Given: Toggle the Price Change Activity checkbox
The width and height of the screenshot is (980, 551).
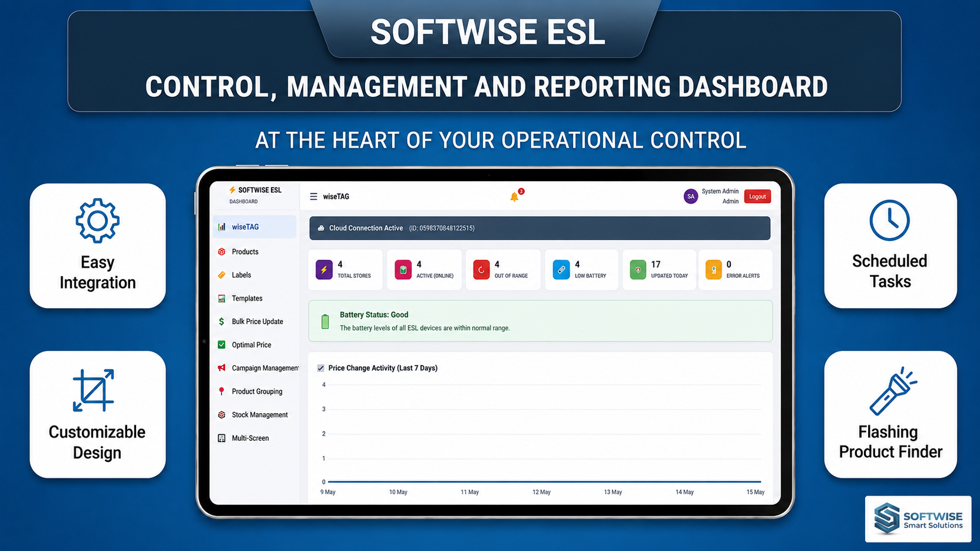Looking at the screenshot, I should tap(321, 368).
